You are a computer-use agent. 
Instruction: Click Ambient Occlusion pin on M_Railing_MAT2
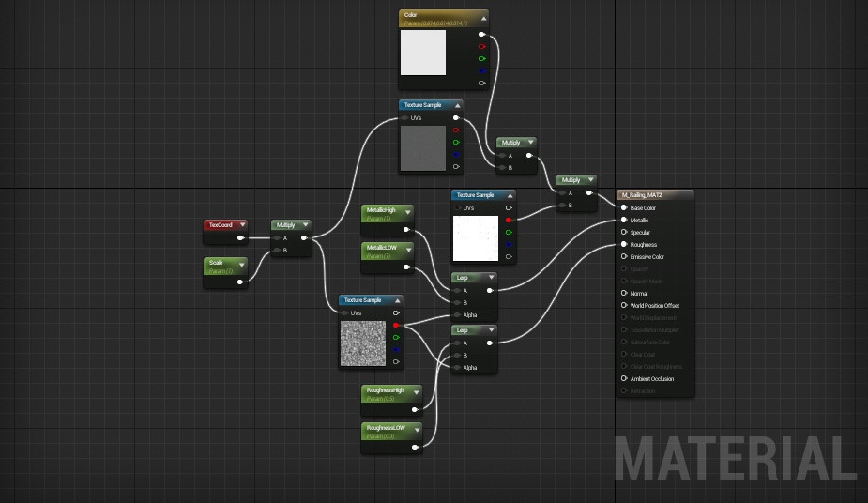tap(624, 378)
